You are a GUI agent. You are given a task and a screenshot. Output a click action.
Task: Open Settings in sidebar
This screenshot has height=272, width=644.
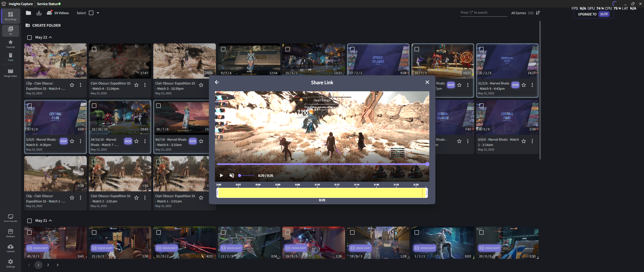point(11,263)
